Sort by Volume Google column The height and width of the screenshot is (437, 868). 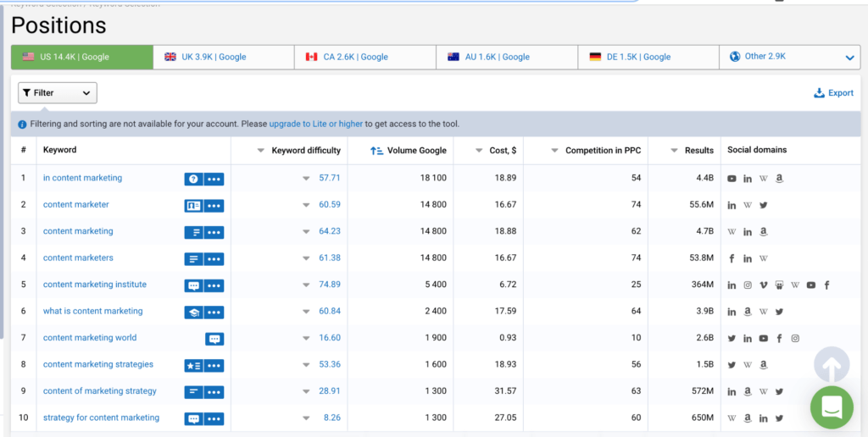(415, 150)
